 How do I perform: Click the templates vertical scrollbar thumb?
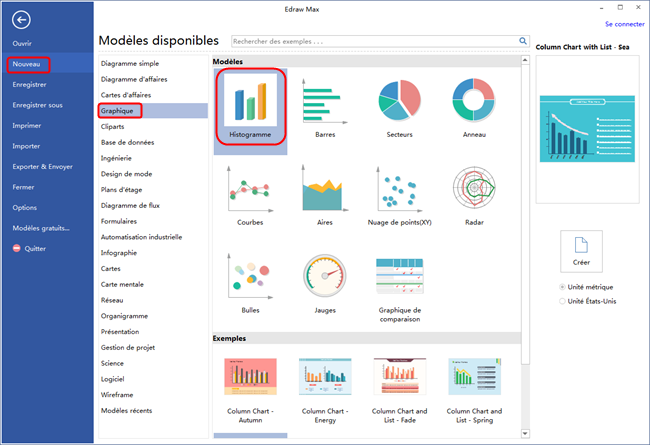[x=525, y=214]
